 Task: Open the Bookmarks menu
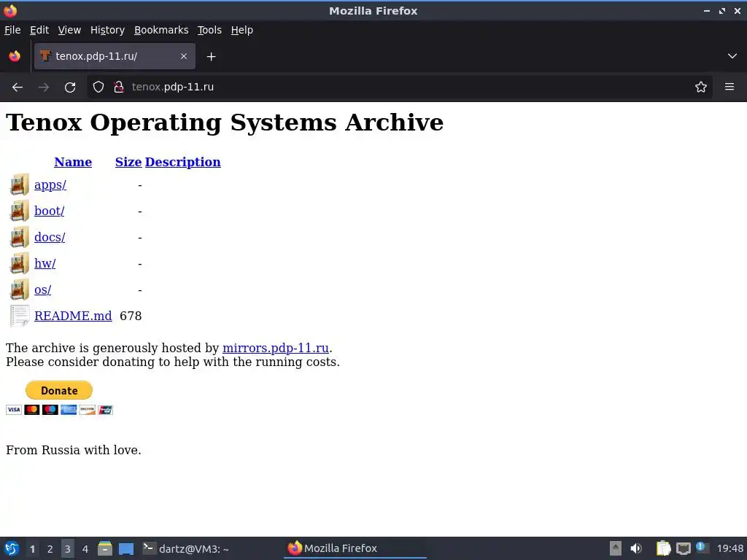coord(161,30)
